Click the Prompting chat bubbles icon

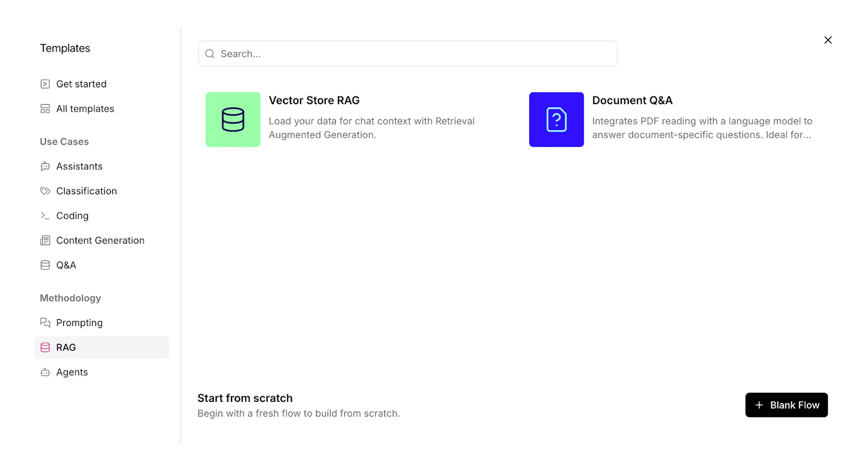[45, 323]
